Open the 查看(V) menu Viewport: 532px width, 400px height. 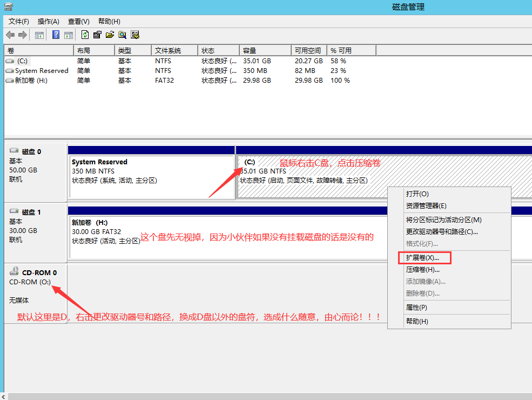[x=78, y=21]
